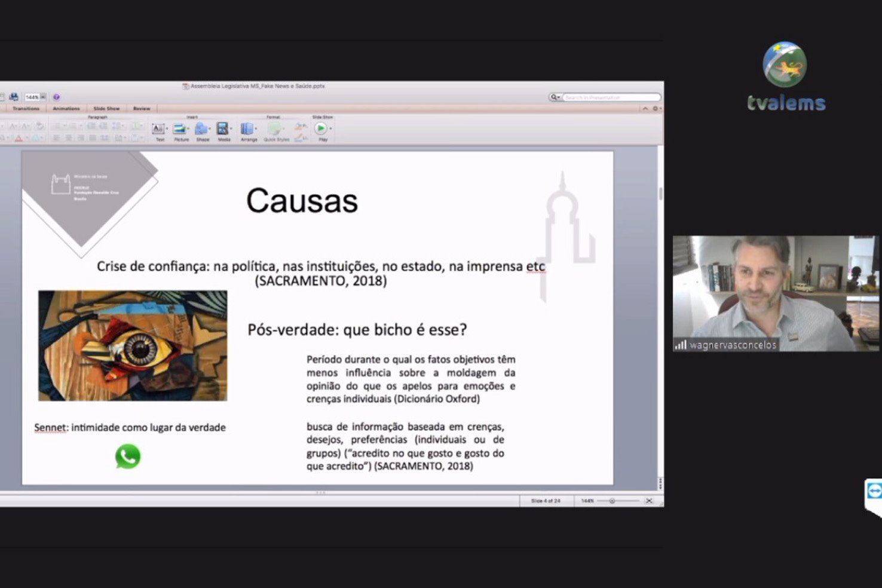Open the Arrange tool

(x=247, y=129)
